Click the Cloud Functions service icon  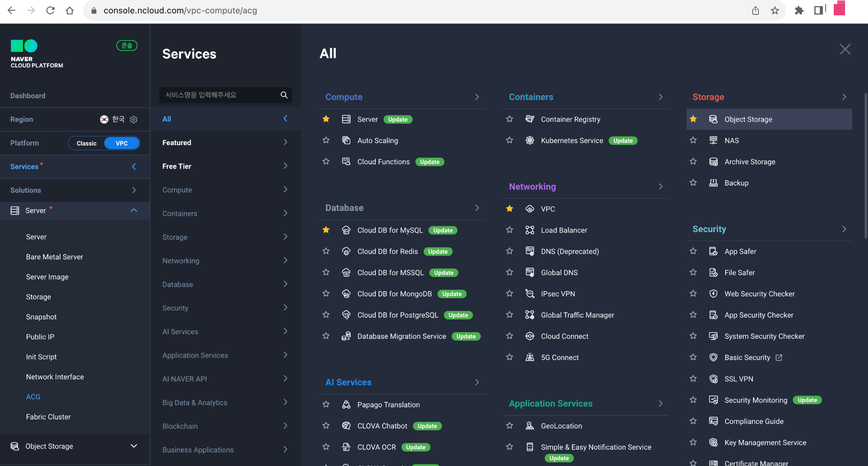pyautogui.click(x=346, y=161)
